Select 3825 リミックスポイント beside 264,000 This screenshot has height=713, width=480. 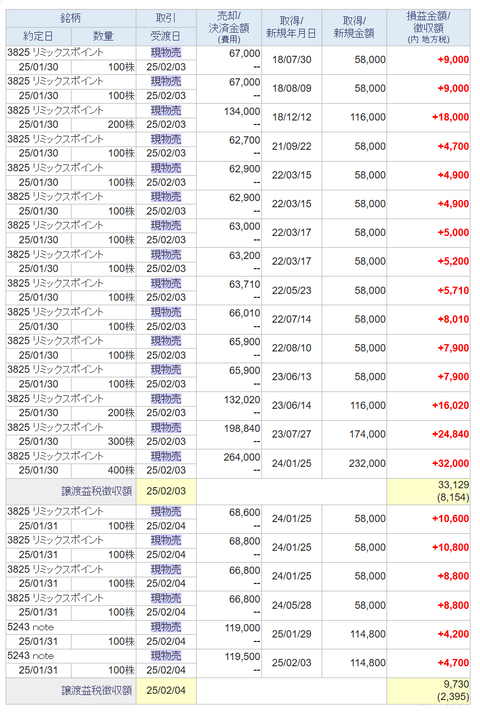55,456
